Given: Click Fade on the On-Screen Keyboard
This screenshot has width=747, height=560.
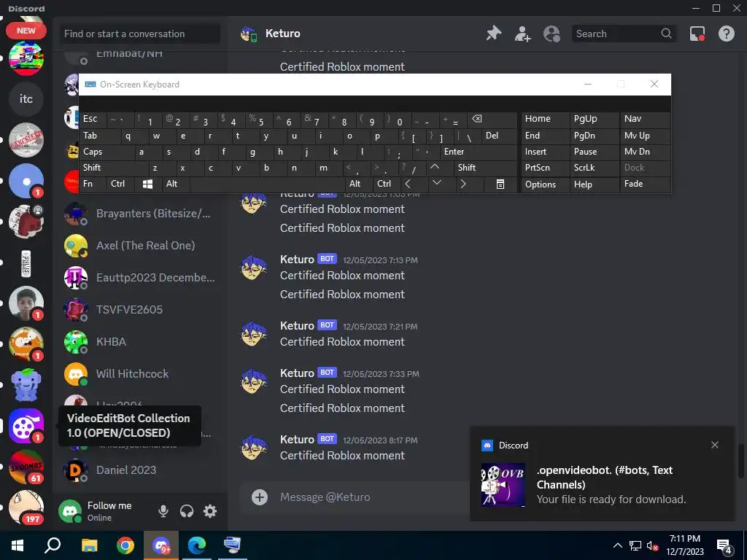Looking at the screenshot, I should click(645, 184).
